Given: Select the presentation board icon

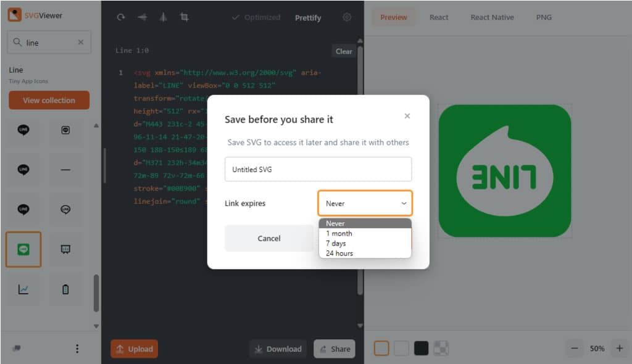Looking at the screenshot, I should (x=65, y=249).
